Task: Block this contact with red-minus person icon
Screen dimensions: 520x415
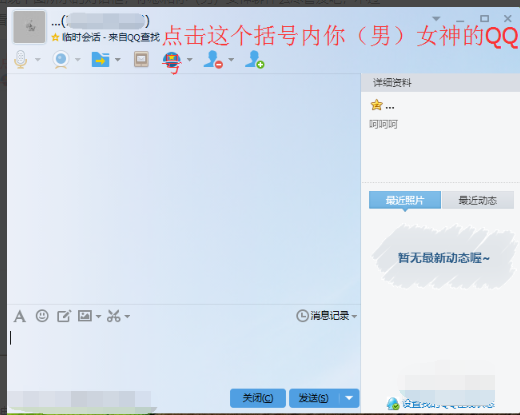Action: 213,60
